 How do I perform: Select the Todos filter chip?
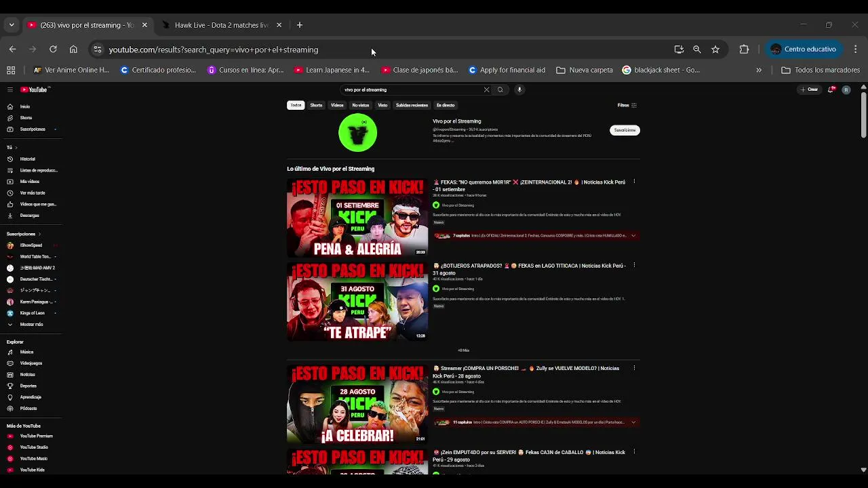pos(296,105)
